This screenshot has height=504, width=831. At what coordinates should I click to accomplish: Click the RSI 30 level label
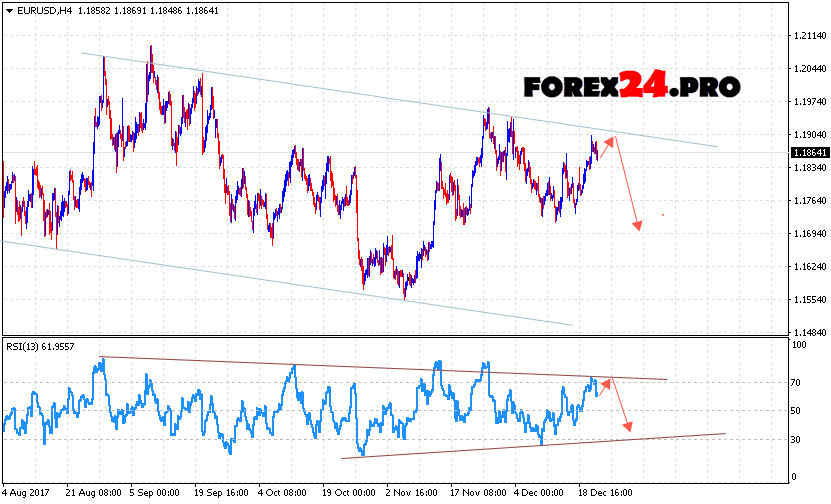coord(797,439)
